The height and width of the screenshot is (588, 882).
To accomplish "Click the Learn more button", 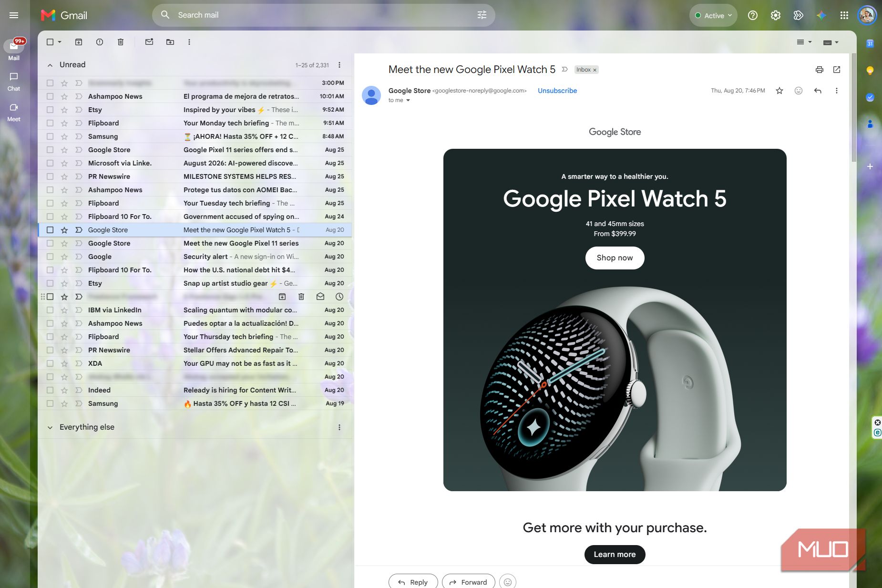I will pos(615,555).
